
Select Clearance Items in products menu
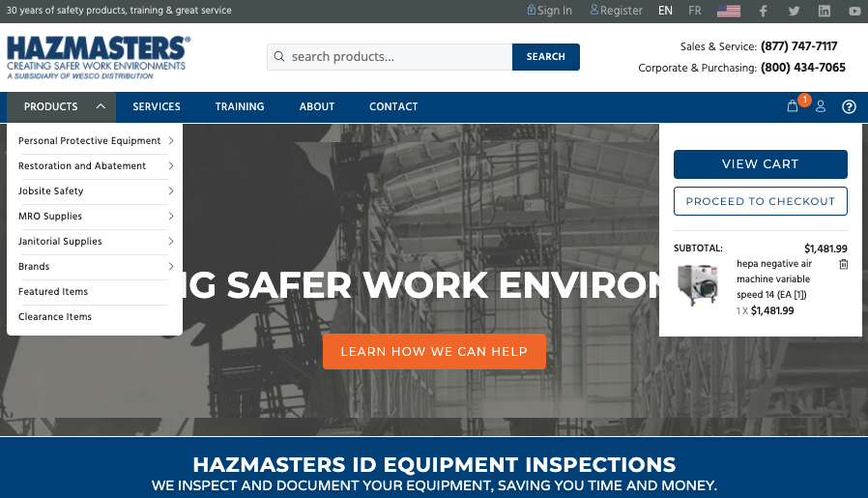55,317
